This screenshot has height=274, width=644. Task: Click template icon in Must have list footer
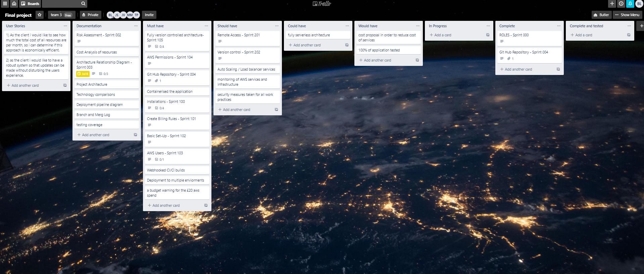click(x=206, y=205)
